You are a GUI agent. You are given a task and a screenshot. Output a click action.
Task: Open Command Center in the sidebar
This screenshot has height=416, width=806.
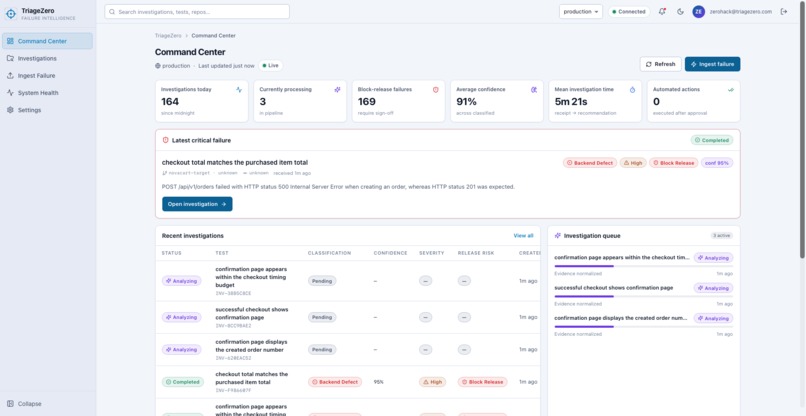click(47, 41)
